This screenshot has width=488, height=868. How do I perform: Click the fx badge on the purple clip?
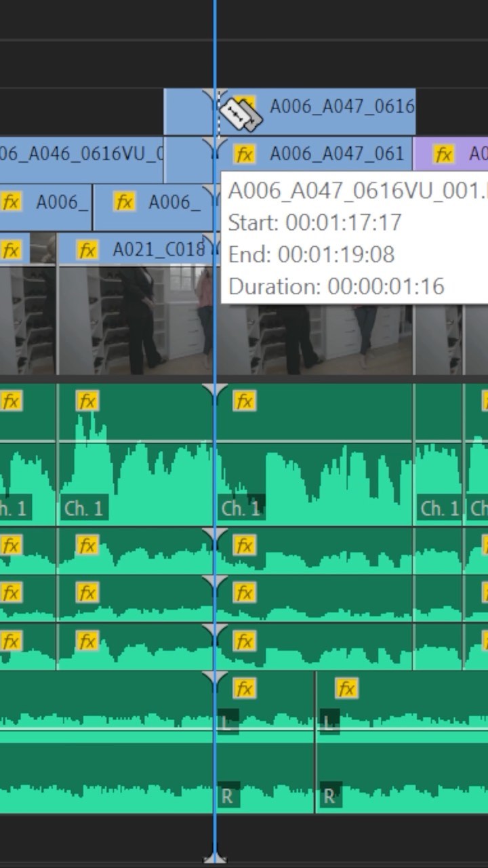443,155
